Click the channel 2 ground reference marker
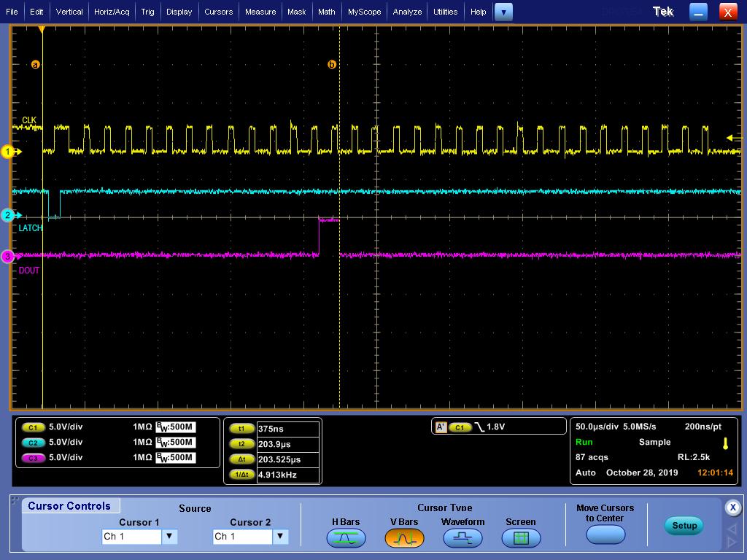Screen dimensions: 747x560 9,215
